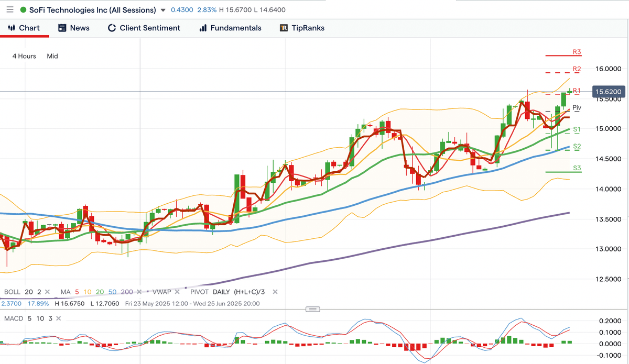Open MACD indicator settings via its label
Viewport: 629px width, 364px height.
[14, 318]
